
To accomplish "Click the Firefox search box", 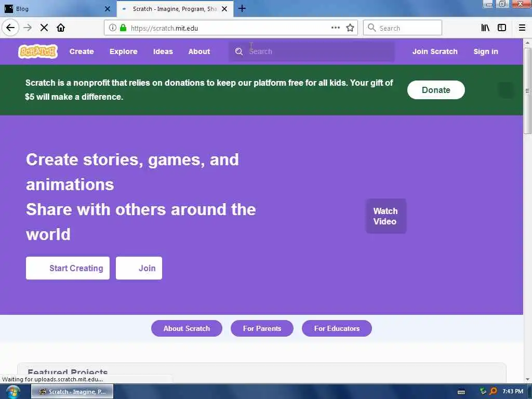I will [403, 28].
